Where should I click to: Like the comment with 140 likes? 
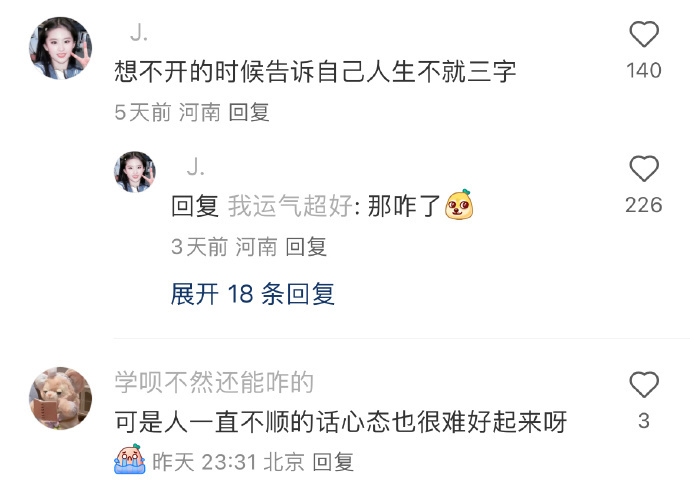tap(644, 34)
